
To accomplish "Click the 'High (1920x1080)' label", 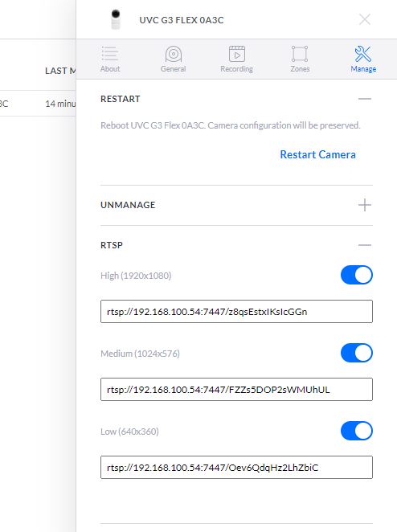I will click(x=136, y=276).
